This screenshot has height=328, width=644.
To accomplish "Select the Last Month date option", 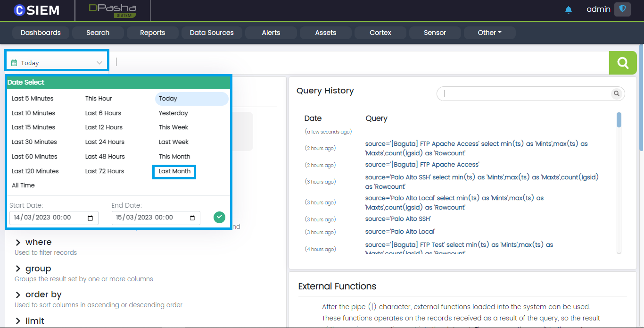I will [174, 171].
